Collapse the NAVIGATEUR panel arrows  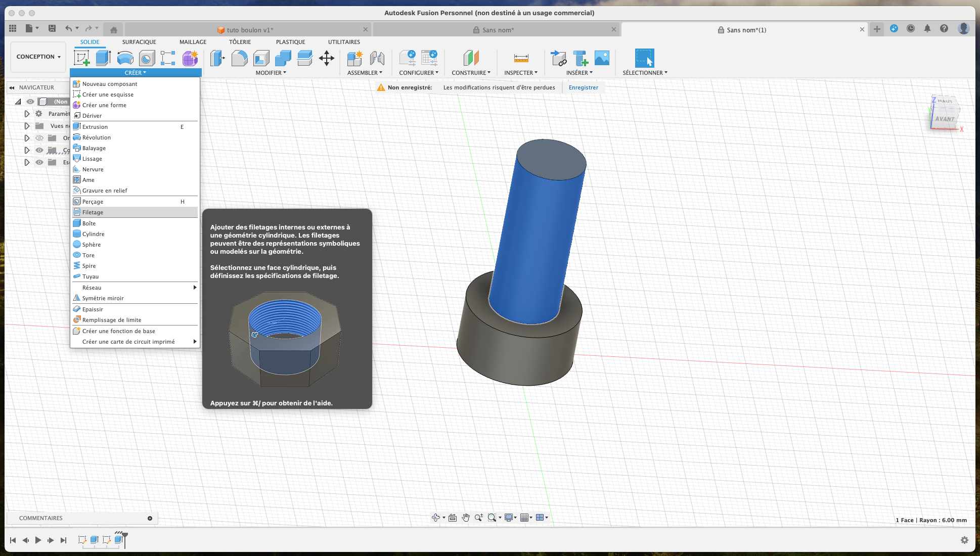tap(12, 87)
